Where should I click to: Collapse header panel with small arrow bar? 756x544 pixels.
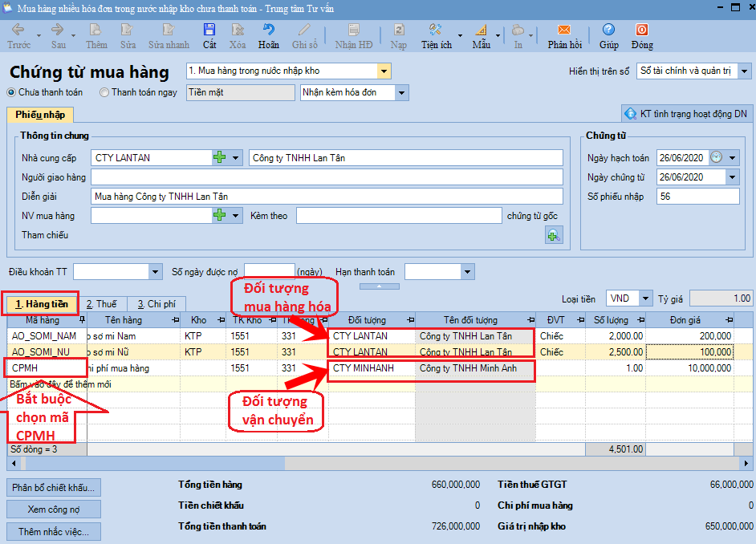(x=380, y=286)
